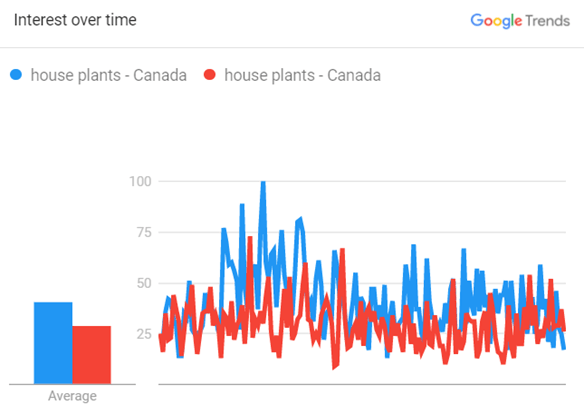The width and height of the screenshot is (584, 405).
Task: Click the colored 'Google' wordmark
Action: coord(496,21)
